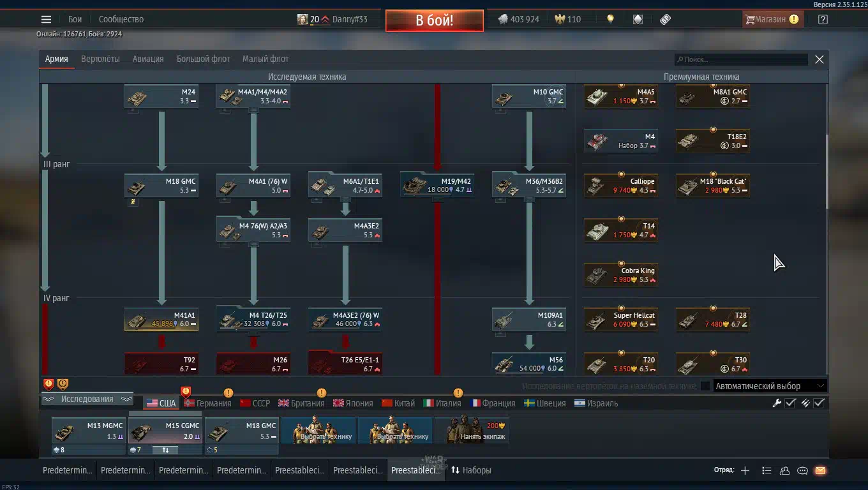Select the M56 vehicle card
The height and width of the screenshot is (490, 868).
(x=529, y=364)
